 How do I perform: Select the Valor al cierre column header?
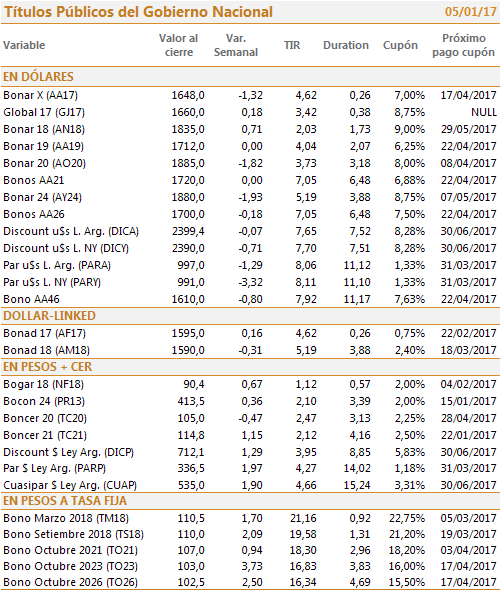178,45
